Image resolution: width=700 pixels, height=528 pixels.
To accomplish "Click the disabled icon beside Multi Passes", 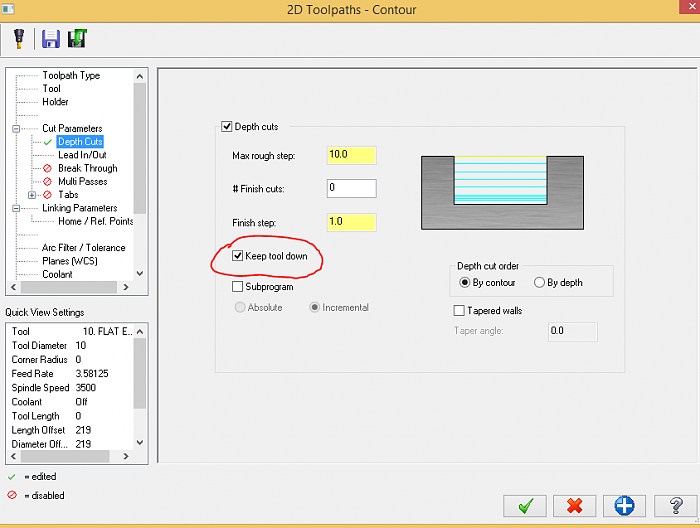I will point(47,182).
